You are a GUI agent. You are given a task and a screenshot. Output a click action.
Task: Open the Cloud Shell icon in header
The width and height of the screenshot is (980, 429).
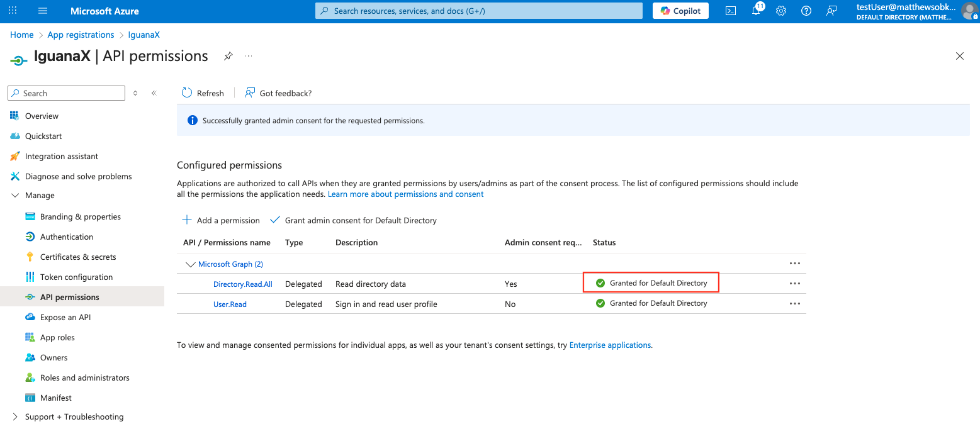pyautogui.click(x=731, y=11)
